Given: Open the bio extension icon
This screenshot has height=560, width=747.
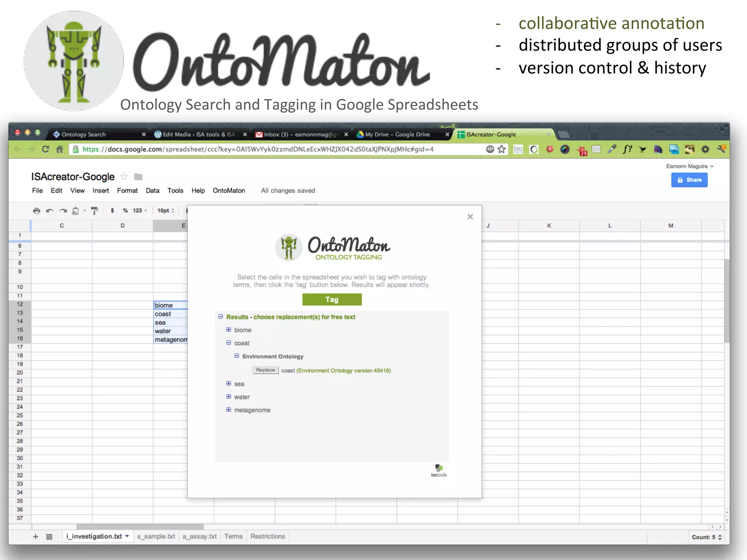Looking at the screenshot, I should pyautogui.click(x=518, y=149).
